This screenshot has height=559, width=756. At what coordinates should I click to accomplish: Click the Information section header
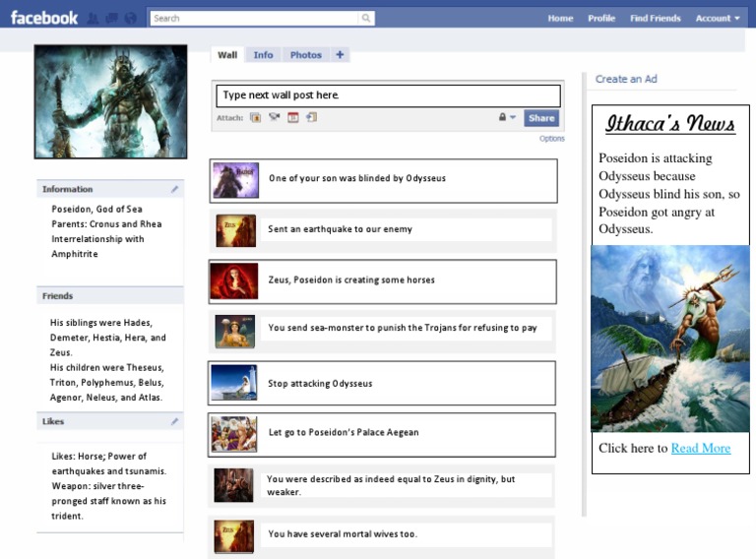pos(110,189)
